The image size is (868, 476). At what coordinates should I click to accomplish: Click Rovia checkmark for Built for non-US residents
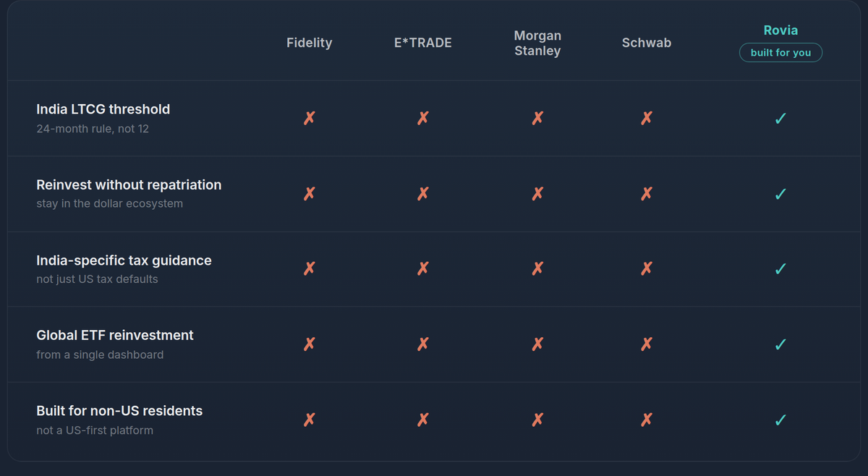click(780, 420)
